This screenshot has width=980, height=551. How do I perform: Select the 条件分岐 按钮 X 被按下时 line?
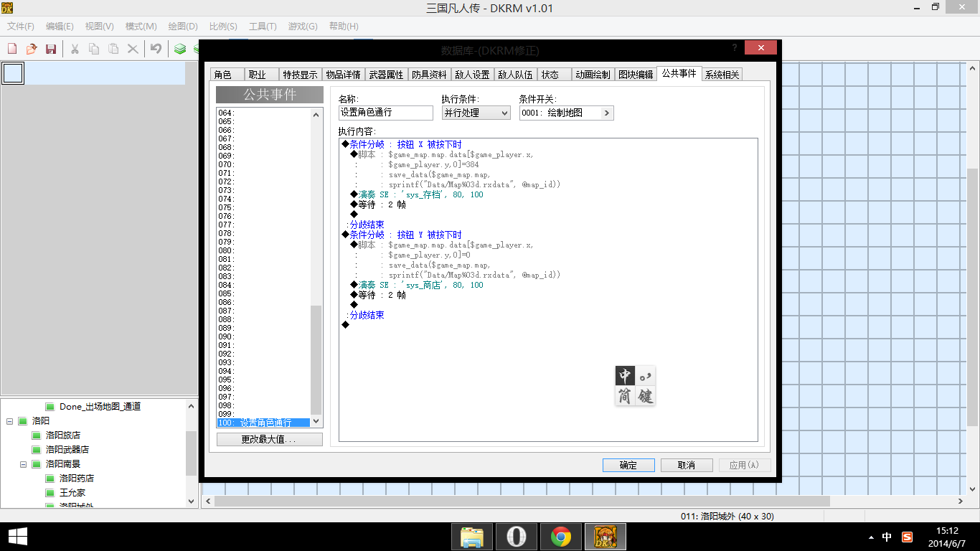406,144
